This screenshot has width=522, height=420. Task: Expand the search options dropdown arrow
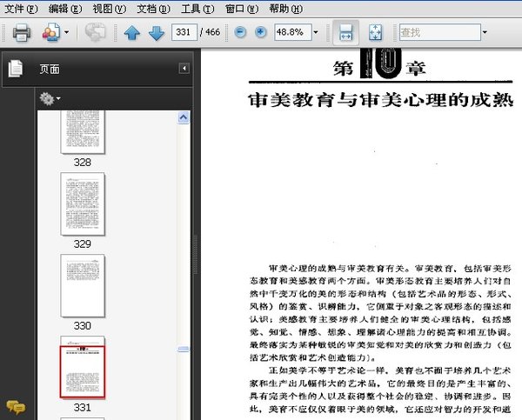tap(485, 32)
